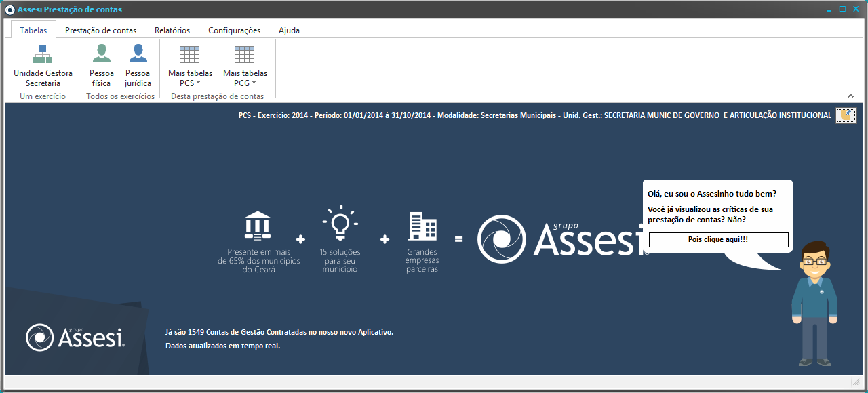The width and height of the screenshot is (868, 393).
Task: Open the Ajuda tab
Action: [x=289, y=30]
